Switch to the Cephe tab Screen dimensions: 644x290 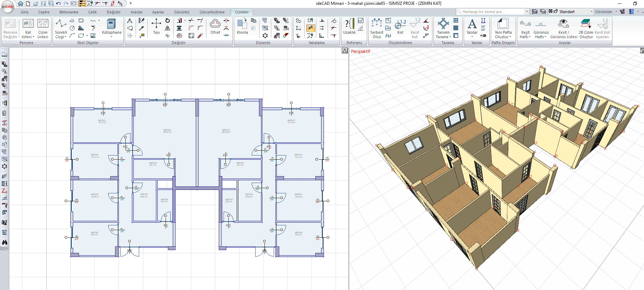pos(44,12)
